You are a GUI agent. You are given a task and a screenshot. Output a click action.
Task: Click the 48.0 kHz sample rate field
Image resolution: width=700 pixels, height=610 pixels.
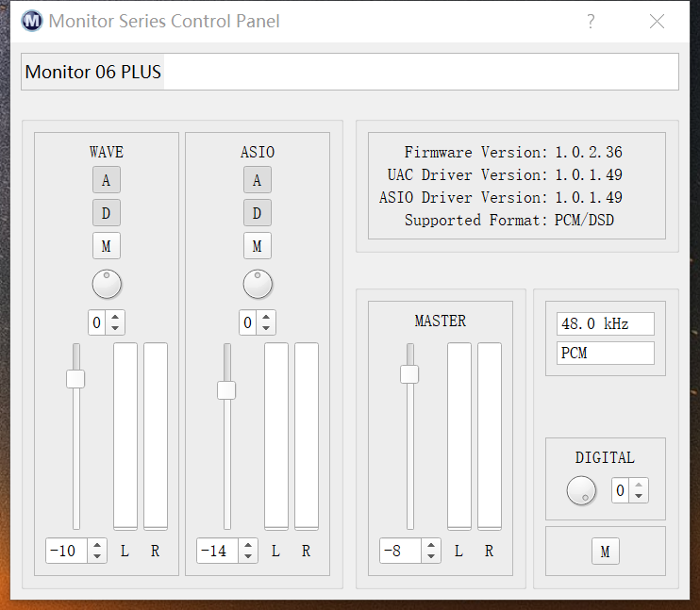pos(605,324)
